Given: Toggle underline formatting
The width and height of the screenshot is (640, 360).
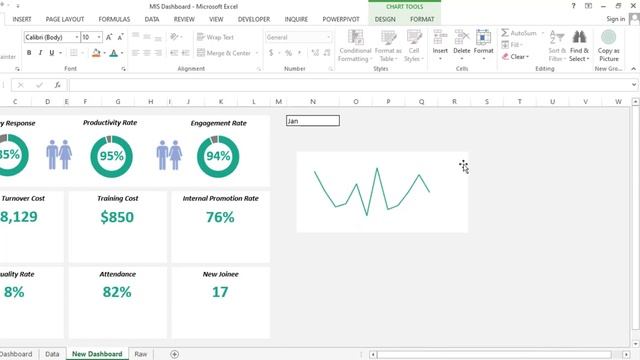Looking at the screenshot, I should point(51,53).
